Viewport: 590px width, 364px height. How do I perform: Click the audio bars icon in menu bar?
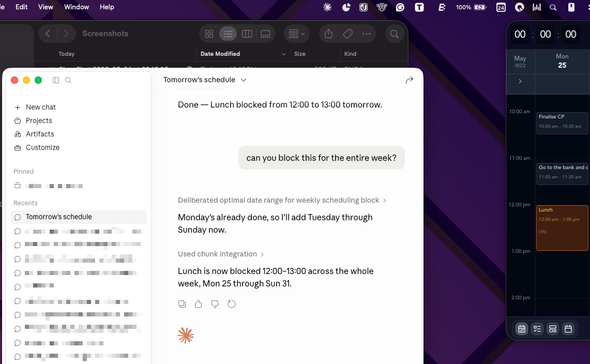537,7
